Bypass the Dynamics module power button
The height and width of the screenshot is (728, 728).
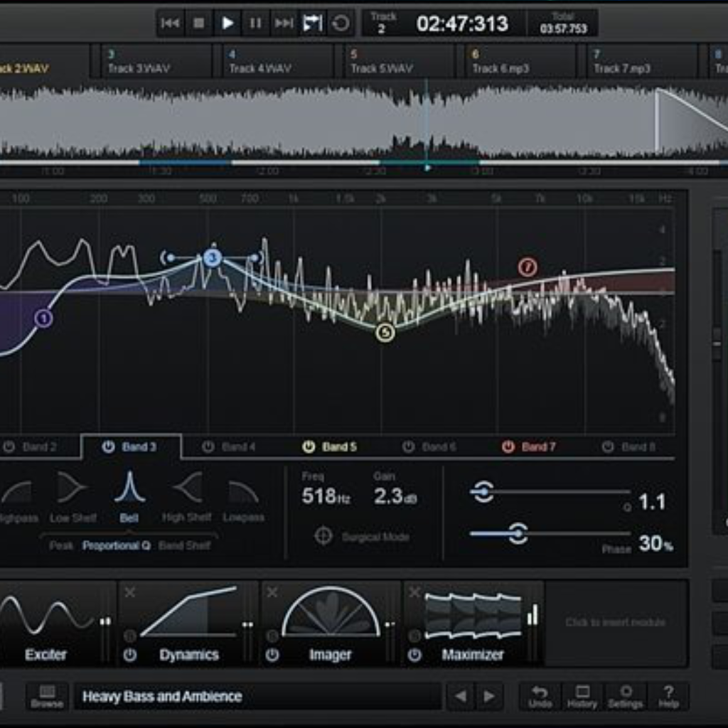[129, 655]
